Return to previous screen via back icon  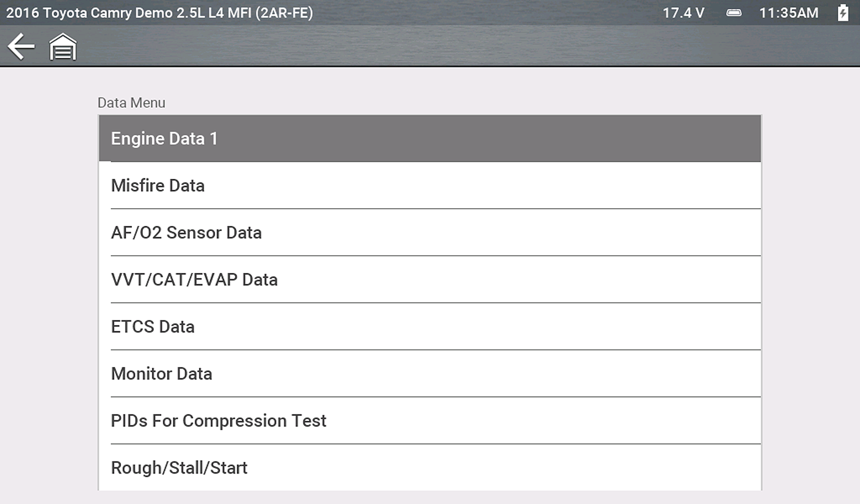(21, 46)
